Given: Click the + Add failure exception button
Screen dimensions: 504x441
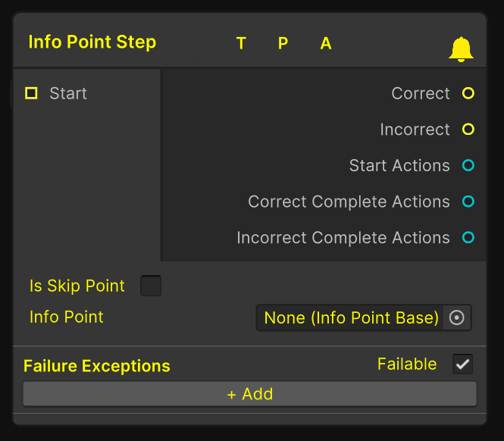Looking at the screenshot, I should pyautogui.click(x=249, y=394).
